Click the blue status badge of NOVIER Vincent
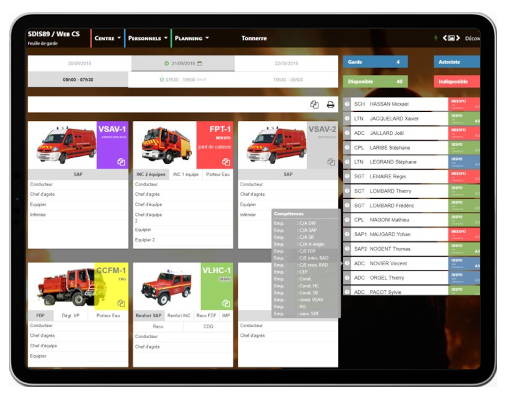The height and width of the screenshot is (395, 505). 464,263
